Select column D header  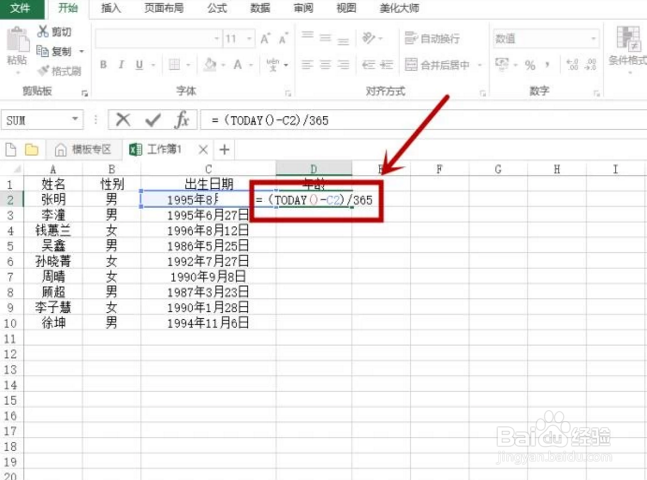314,169
